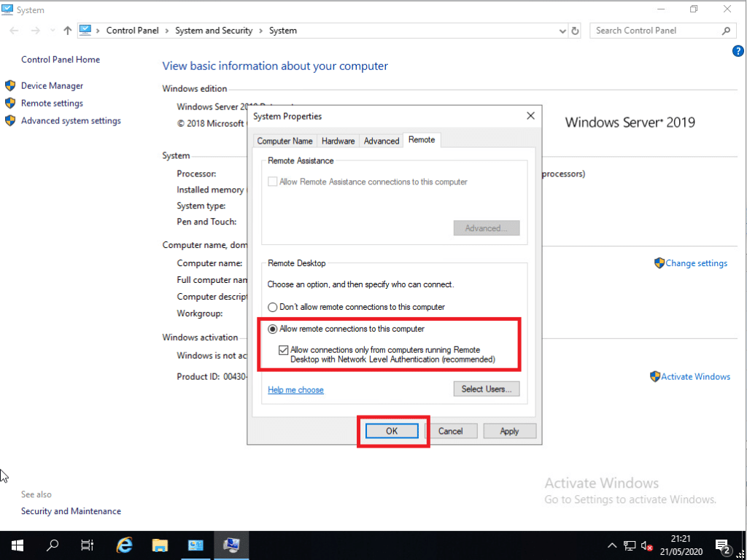Switch to the Hardware tab

338,141
